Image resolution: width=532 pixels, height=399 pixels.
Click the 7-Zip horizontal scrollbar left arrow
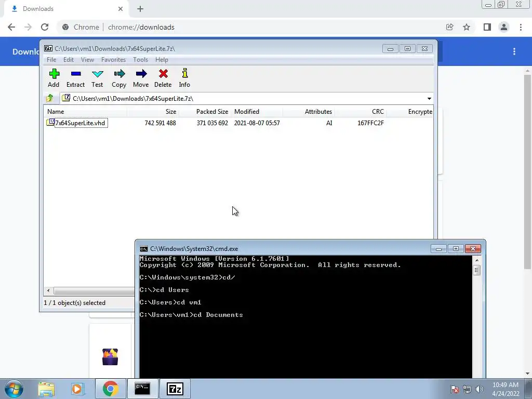tap(48, 291)
